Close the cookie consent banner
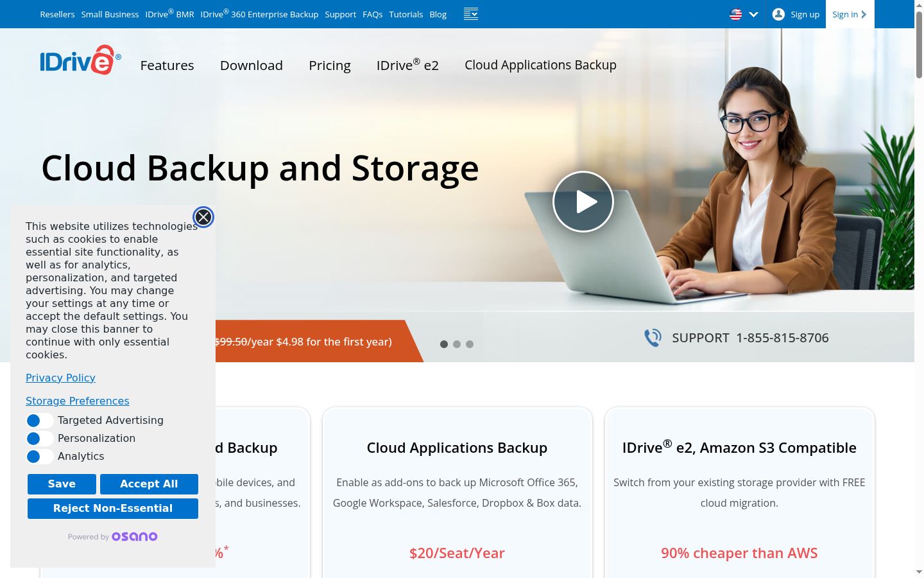 coord(203,218)
